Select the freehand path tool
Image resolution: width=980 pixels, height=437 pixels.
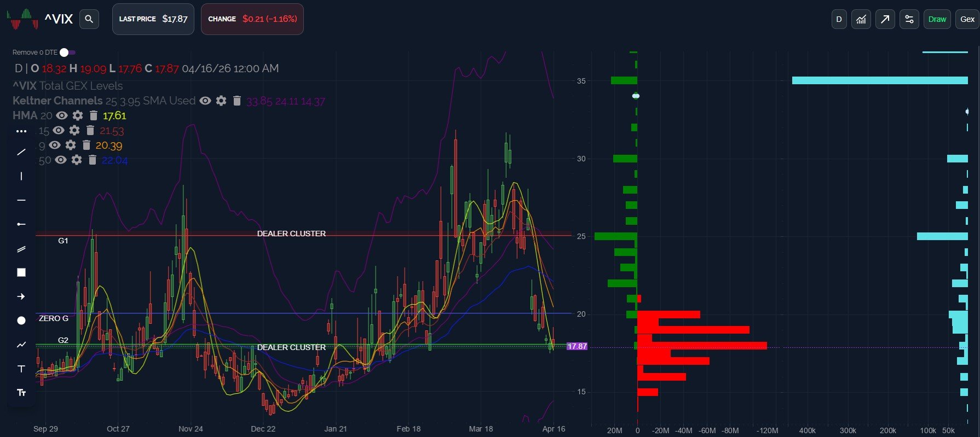point(21,345)
